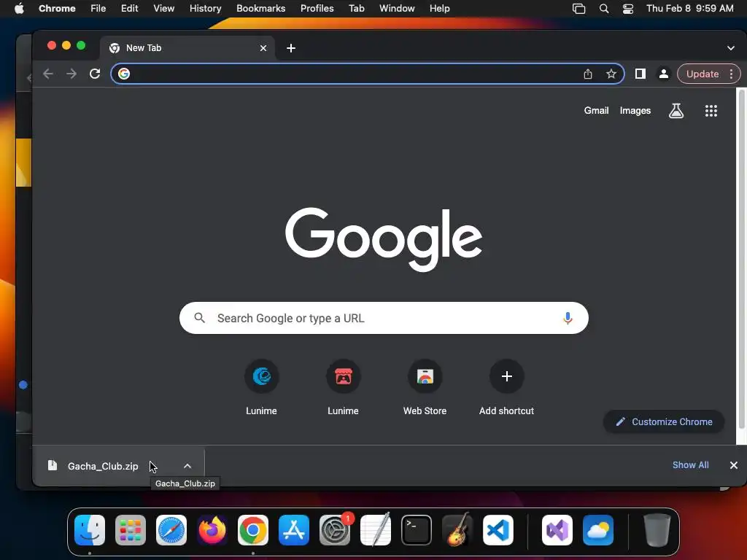747x560 pixels.
Task: Launch Safari from the dock
Action: [171, 530]
